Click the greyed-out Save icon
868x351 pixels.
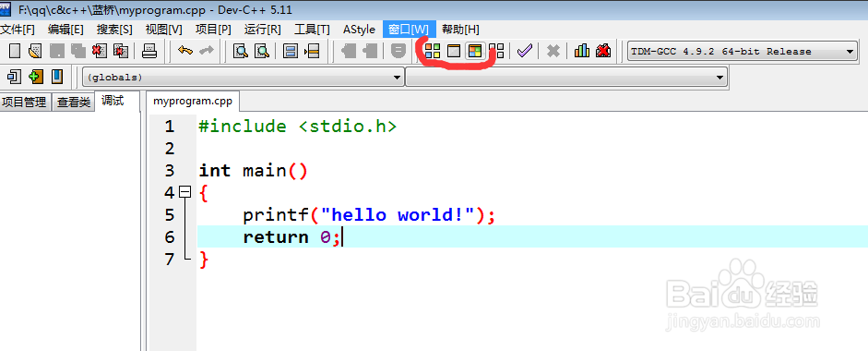click(x=57, y=52)
